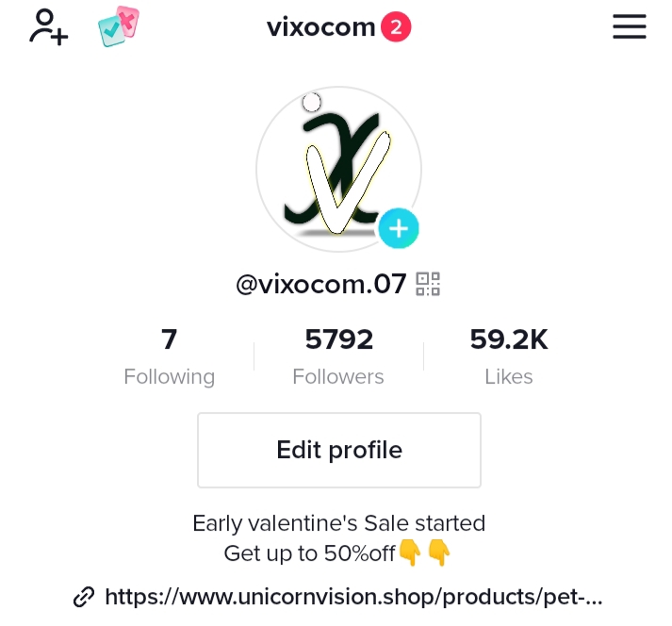Click the chain link icon
This screenshot has height=626, width=672.
[x=84, y=597]
